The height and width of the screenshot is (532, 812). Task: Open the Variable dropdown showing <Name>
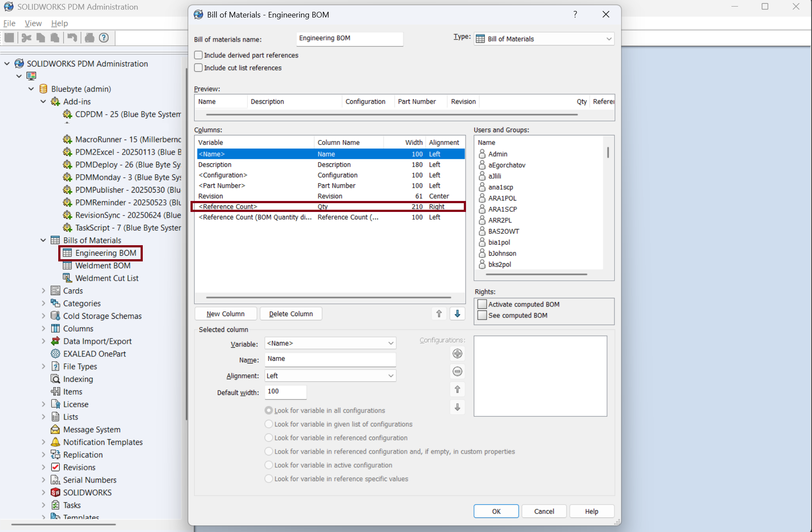[x=330, y=343]
